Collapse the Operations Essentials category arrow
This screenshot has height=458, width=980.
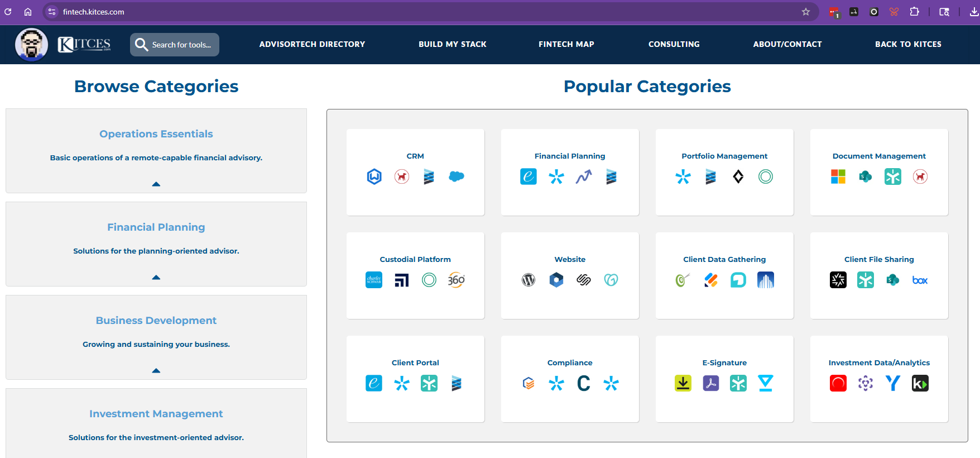[156, 184]
